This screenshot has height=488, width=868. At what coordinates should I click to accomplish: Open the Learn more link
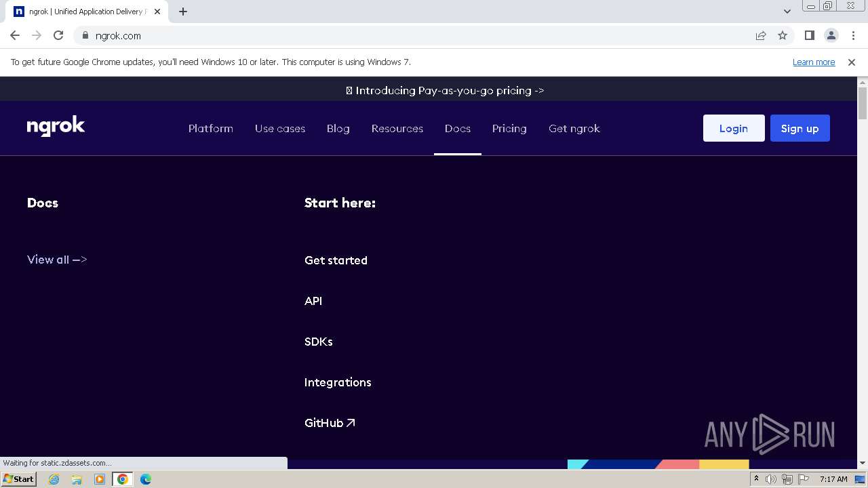tap(814, 62)
